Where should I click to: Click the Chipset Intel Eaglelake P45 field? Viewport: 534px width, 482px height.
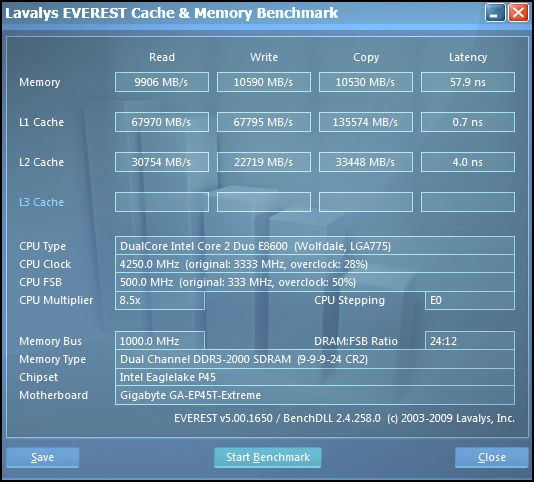pyautogui.click(x=315, y=377)
